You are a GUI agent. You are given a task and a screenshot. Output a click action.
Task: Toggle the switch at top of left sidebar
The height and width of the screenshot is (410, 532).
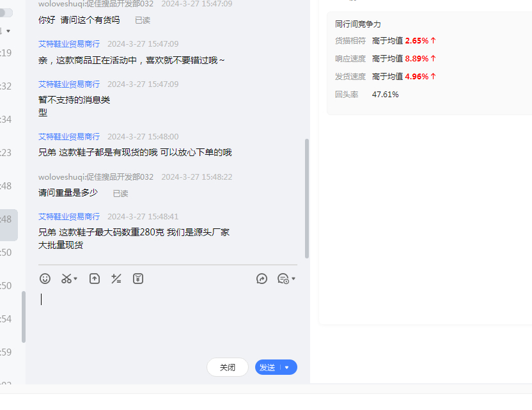6,13
